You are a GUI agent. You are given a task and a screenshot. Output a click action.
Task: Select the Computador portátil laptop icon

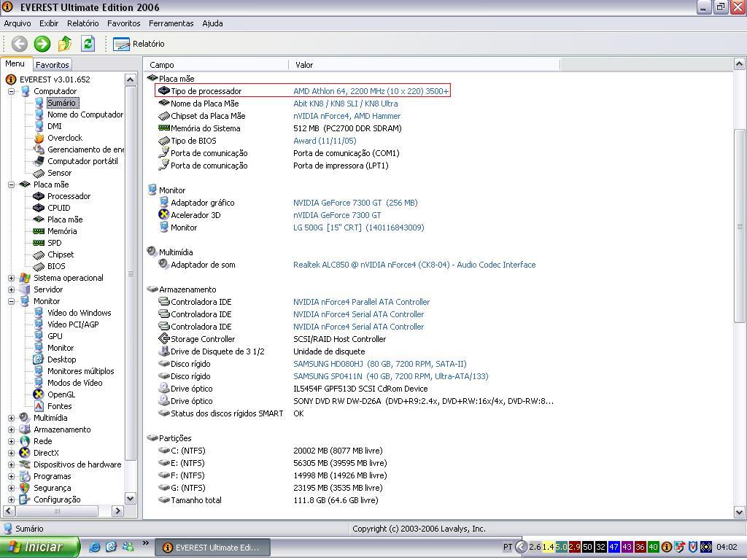point(39,161)
